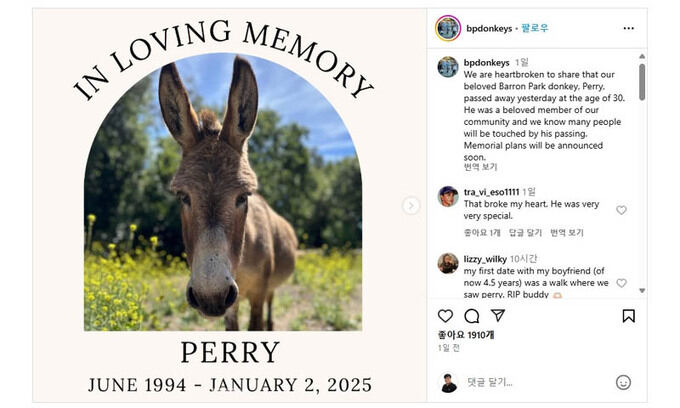680x408 pixels.
Task: View the 좋아요 1개 likes on the comment
Action: [482, 233]
